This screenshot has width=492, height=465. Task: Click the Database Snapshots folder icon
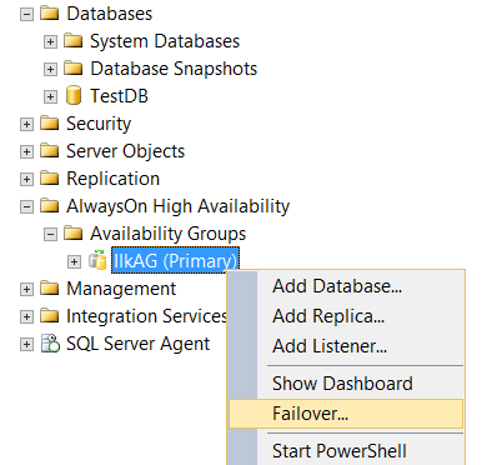pyautogui.click(x=73, y=68)
